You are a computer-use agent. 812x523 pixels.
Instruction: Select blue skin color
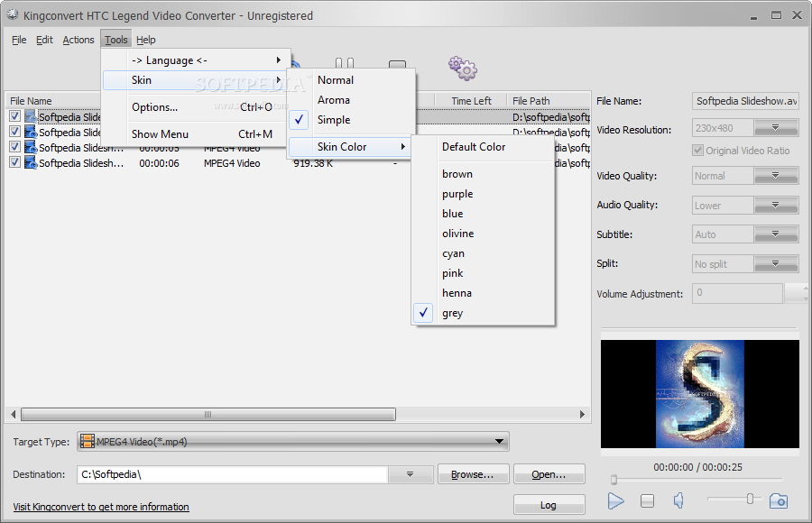[483, 214]
